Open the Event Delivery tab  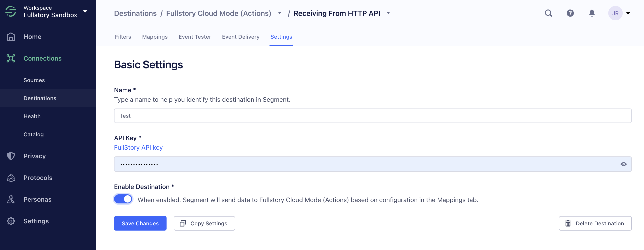click(x=241, y=37)
